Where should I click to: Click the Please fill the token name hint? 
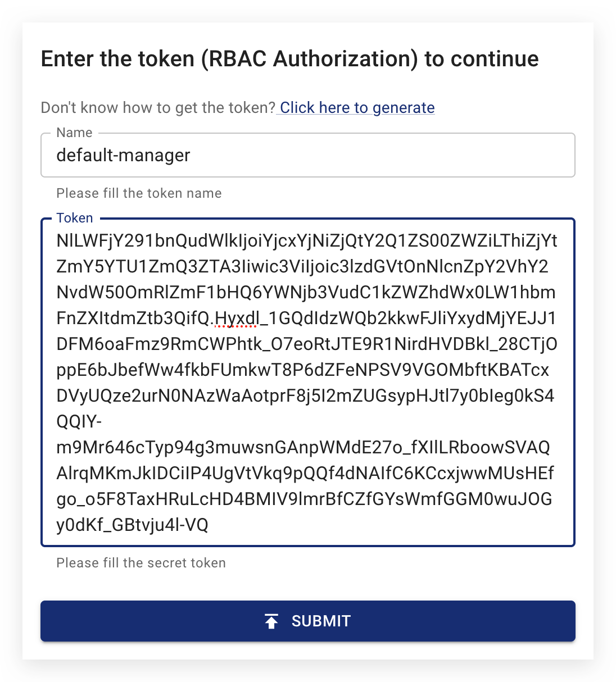[x=138, y=193]
